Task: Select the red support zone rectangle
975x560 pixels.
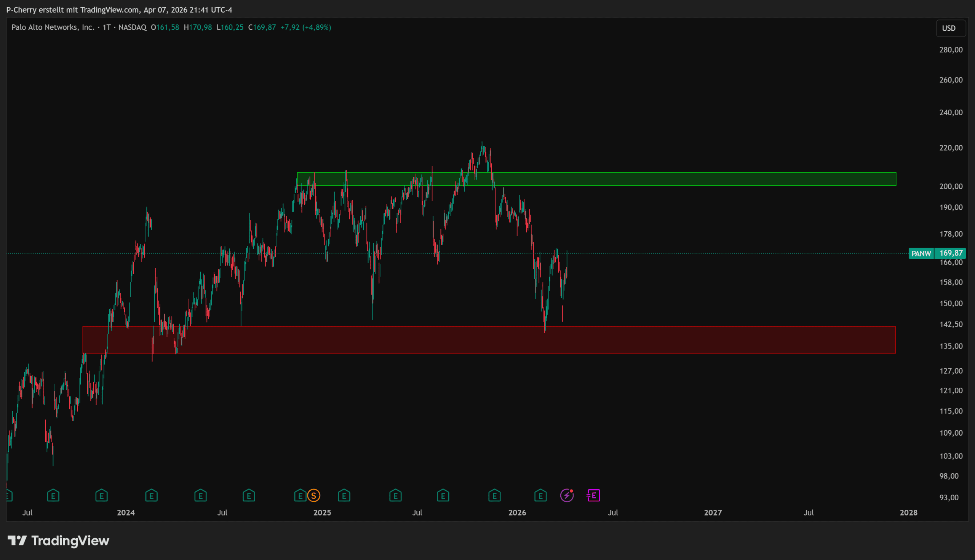Action: [693, 340]
